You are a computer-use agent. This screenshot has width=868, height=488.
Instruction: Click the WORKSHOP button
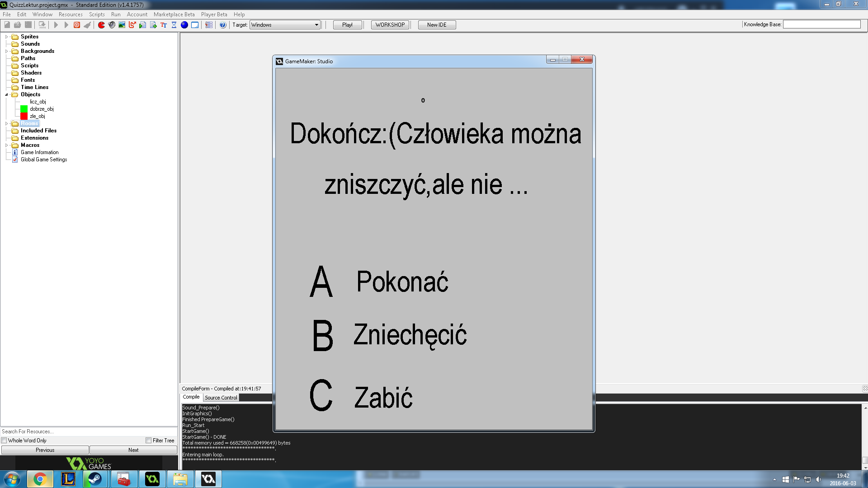[390, 25]
